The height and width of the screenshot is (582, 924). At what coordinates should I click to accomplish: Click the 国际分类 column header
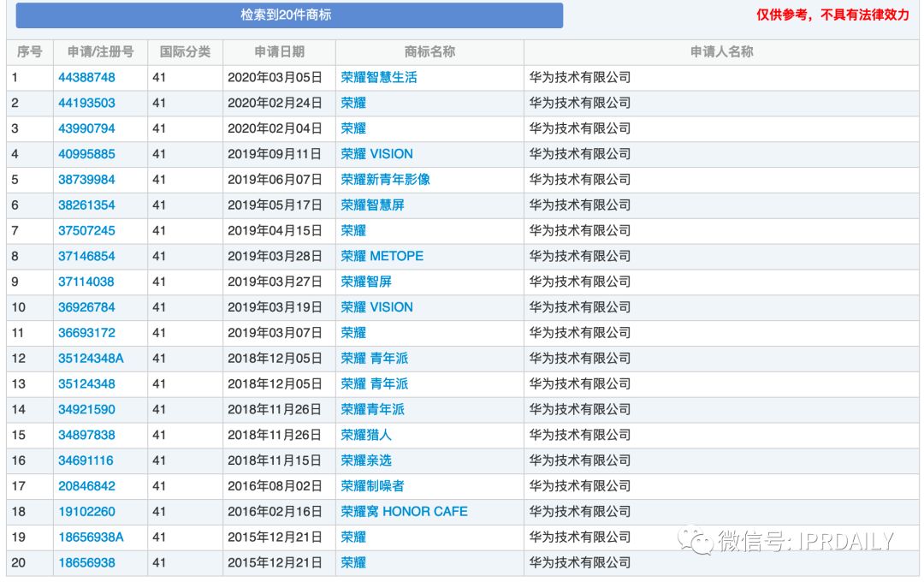(x=185, y=52)
